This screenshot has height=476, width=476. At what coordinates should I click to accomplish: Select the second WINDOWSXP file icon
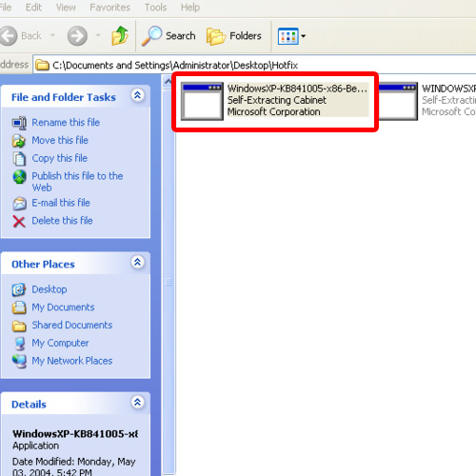(398, 101)
